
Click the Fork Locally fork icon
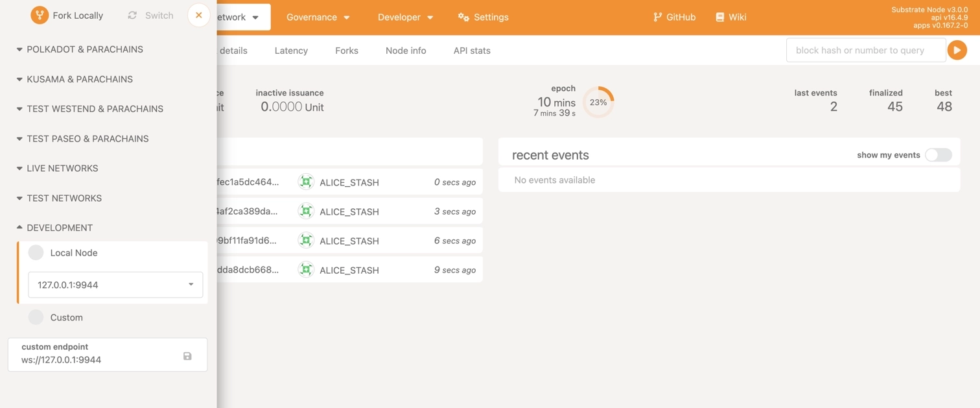coord(40,15)
